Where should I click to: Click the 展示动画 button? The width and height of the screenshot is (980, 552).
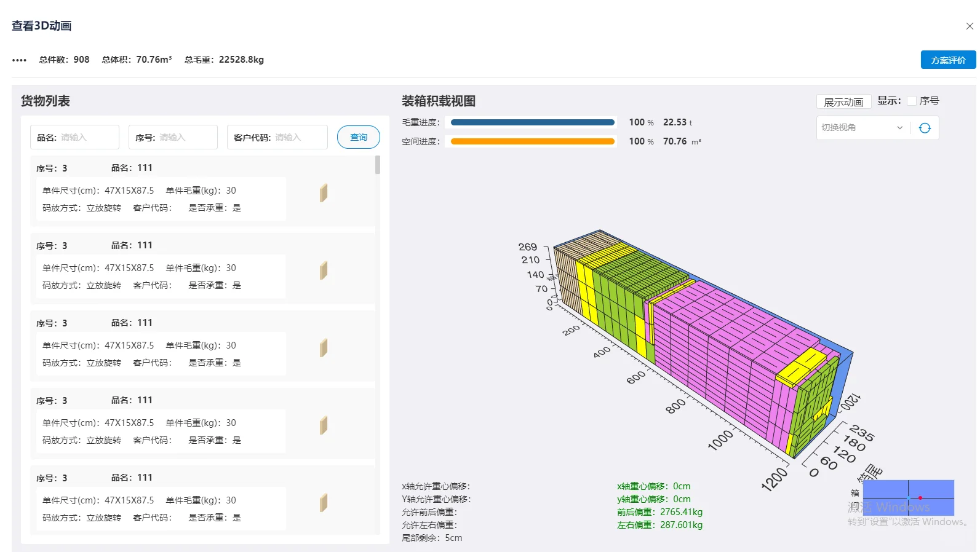coord(843,102)
